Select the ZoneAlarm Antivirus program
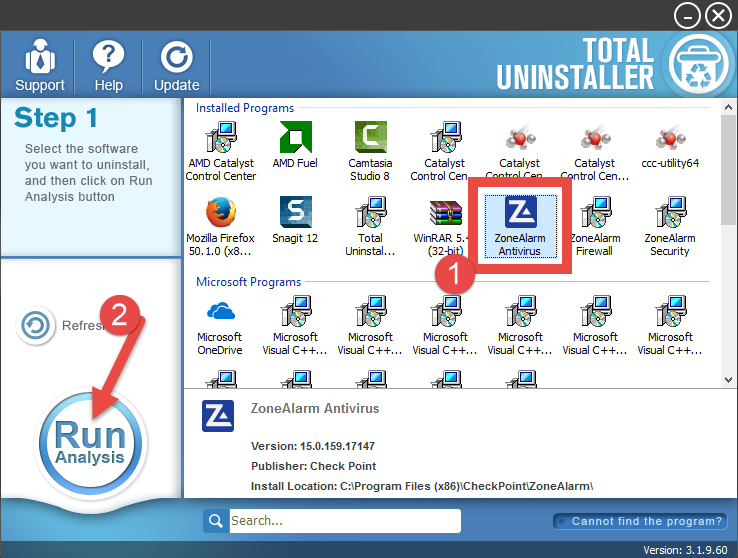The image size is (738, 558). [520, 227]
